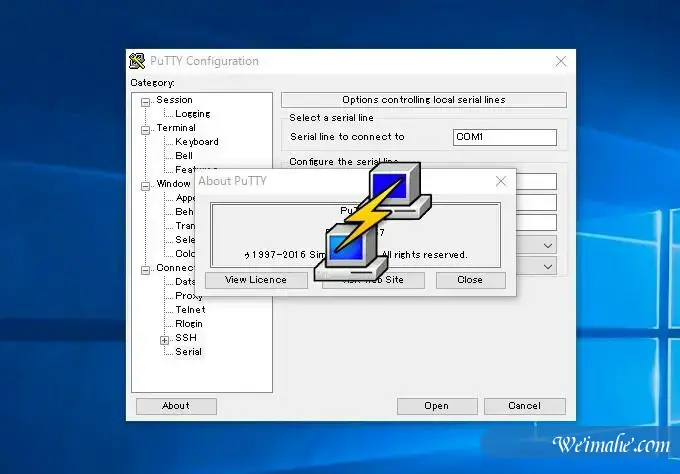Expand the SSH tree node
680x474 pixels.
tap(165, 339)
